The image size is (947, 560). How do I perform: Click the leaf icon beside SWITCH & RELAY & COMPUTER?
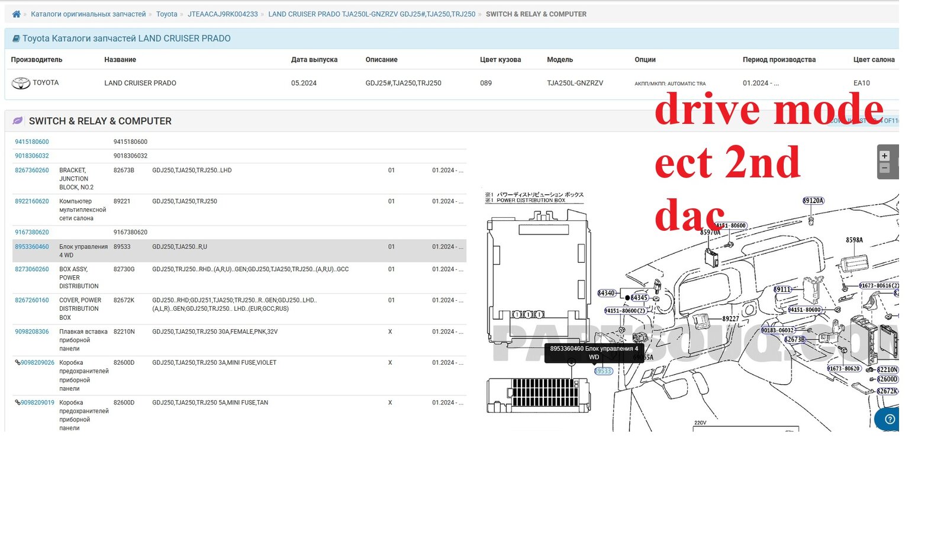tap(18, 121)
